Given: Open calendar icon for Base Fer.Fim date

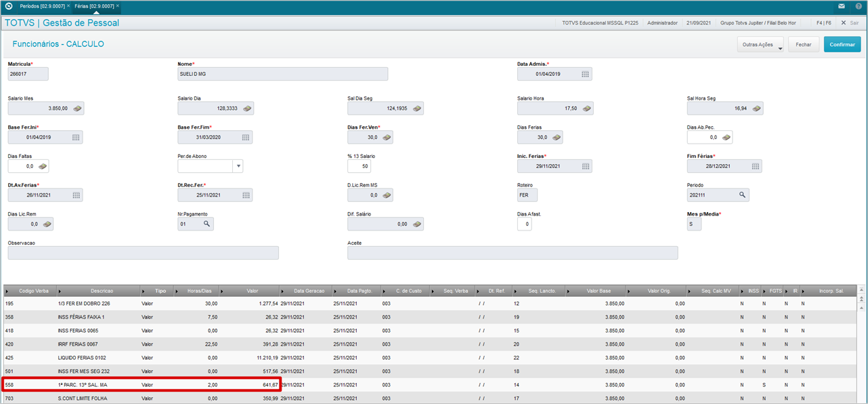Looking at the screenshot, I should (246, 137).
